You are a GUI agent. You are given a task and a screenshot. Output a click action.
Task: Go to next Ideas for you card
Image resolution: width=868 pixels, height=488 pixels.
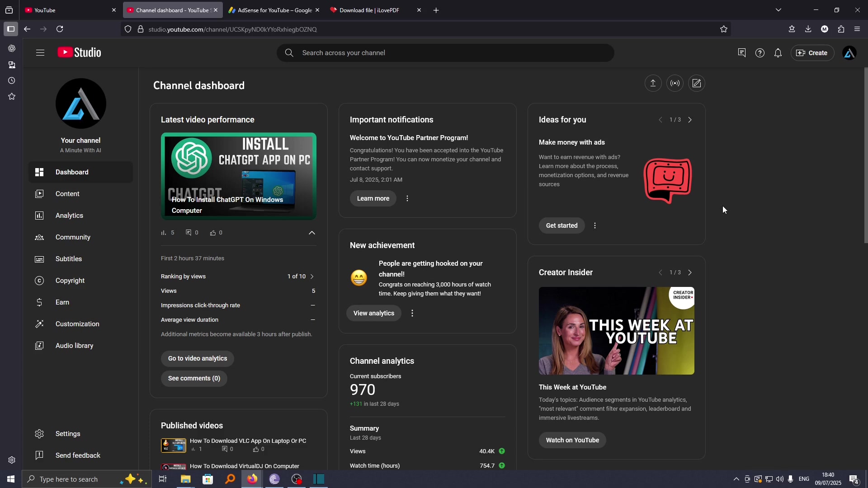(x=690, y=120)
